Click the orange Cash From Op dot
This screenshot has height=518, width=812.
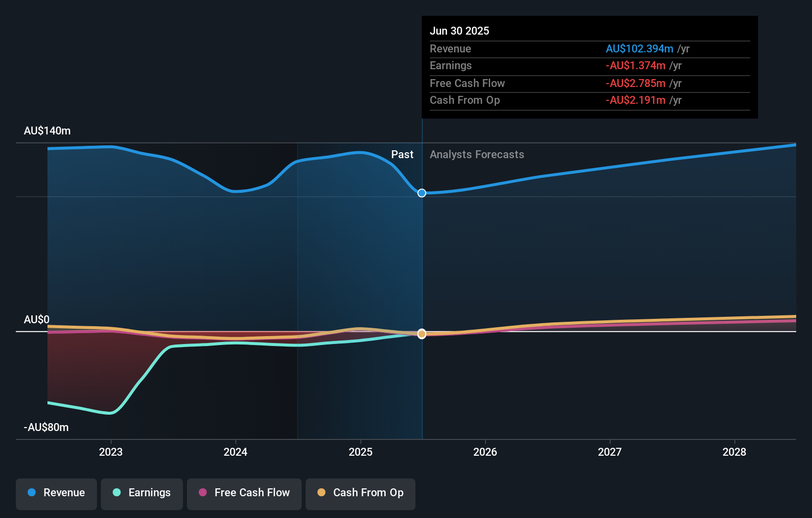[x=321, y=493]
